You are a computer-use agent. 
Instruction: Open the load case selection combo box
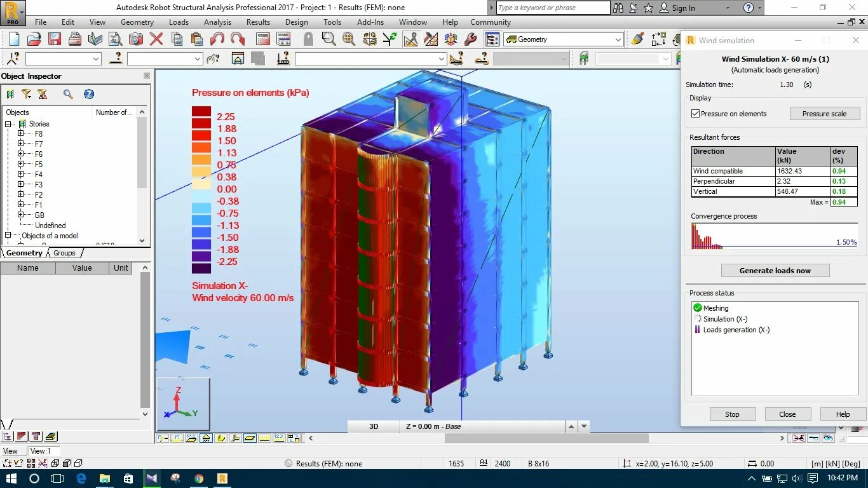tap(370, 58)
